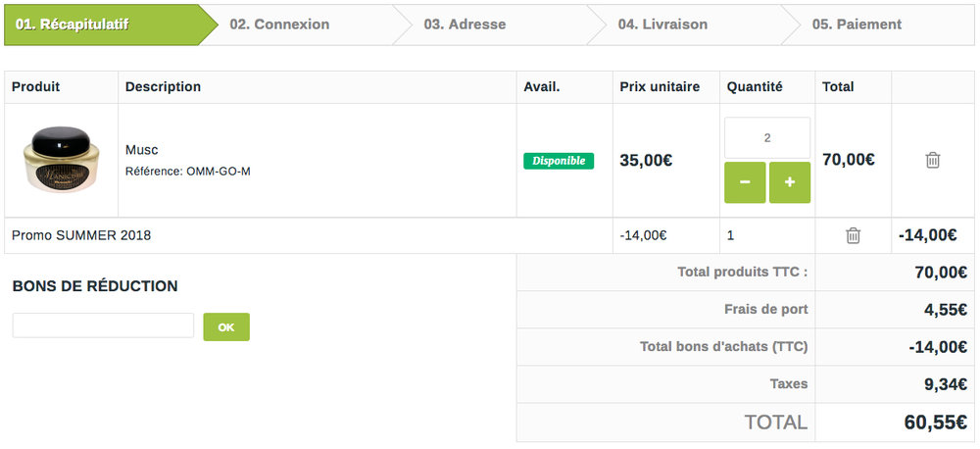Remove the Promo SUMMER 2018 voucher
Image resolution: width=980 pixels, height=449 pixels.
(x=853, y=235)
